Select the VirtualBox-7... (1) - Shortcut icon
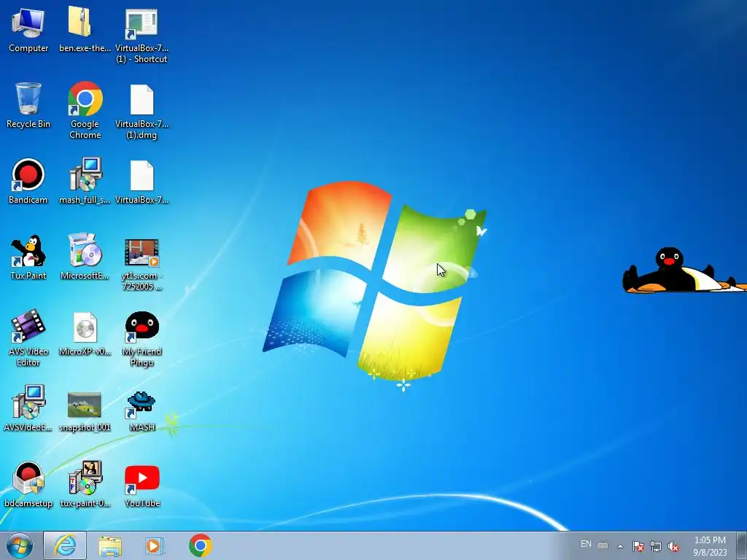Screen dimensions: 747x560 tap(142, 35)
